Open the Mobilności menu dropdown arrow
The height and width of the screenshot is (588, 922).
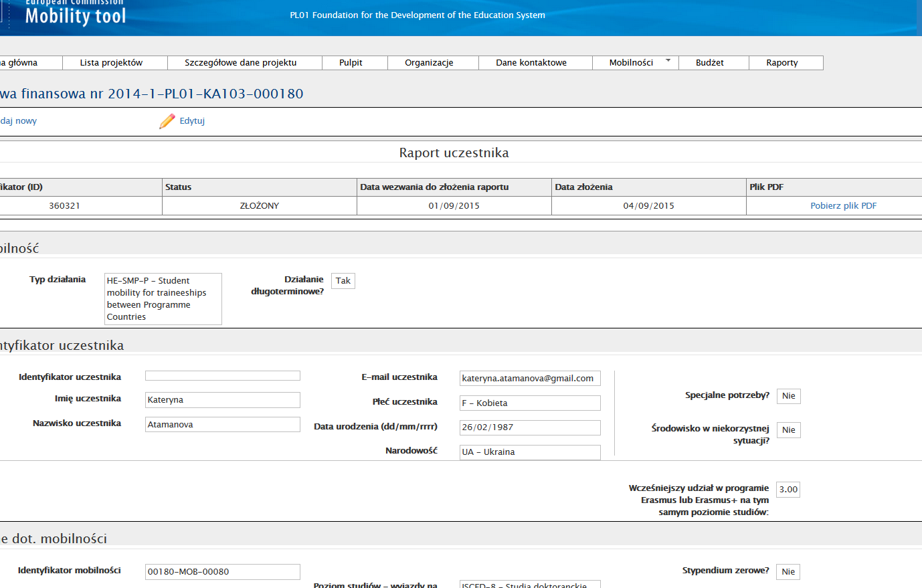click(668, 61)
